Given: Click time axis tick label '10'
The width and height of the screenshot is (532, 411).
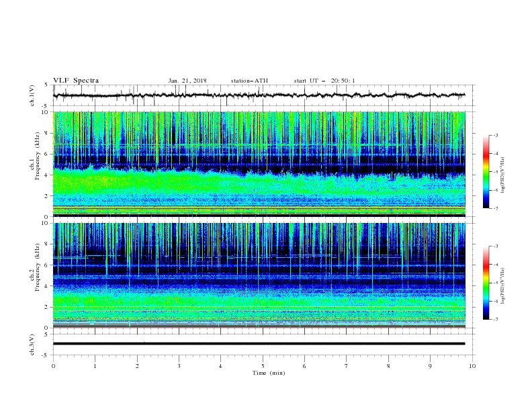Looking at the screenshot, I should [x=472, y=366].
